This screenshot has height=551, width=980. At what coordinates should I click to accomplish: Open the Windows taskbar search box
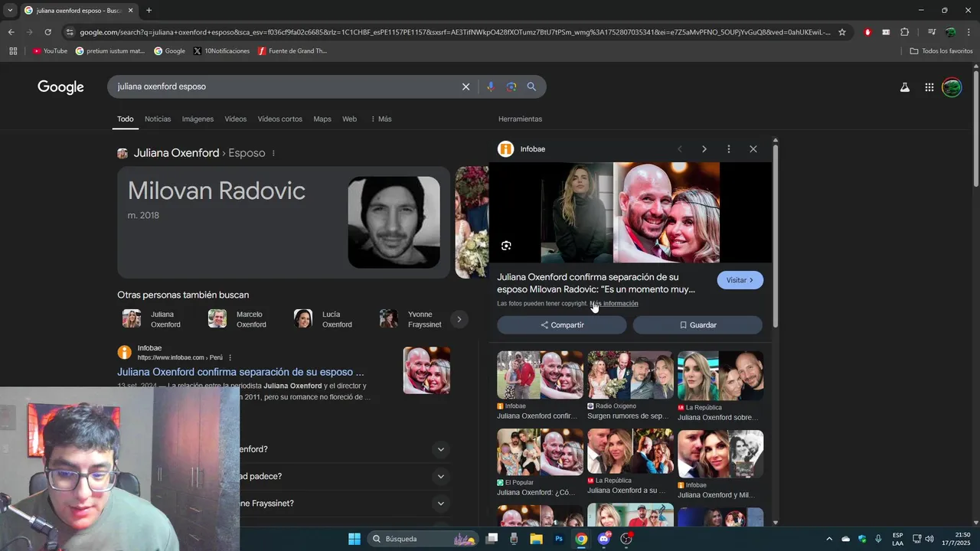pyautogui.click(x=423, y=539)
